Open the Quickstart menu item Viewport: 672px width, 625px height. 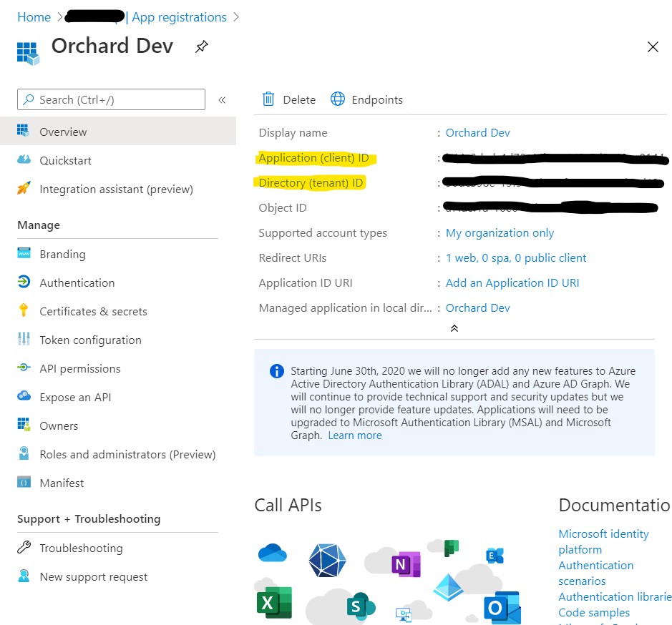(x=65, y=161)
